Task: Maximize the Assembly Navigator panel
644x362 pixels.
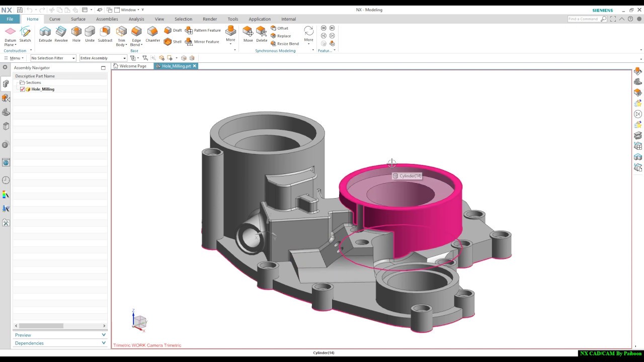Action: (103, 68)
